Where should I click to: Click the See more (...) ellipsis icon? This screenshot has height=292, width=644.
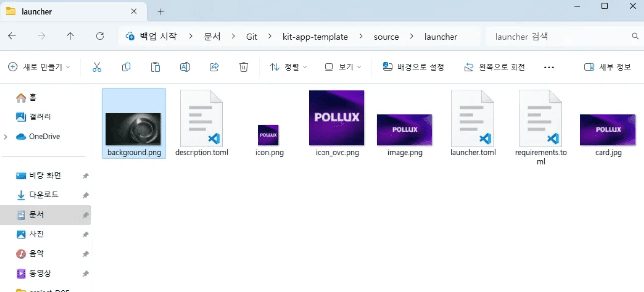549,67
